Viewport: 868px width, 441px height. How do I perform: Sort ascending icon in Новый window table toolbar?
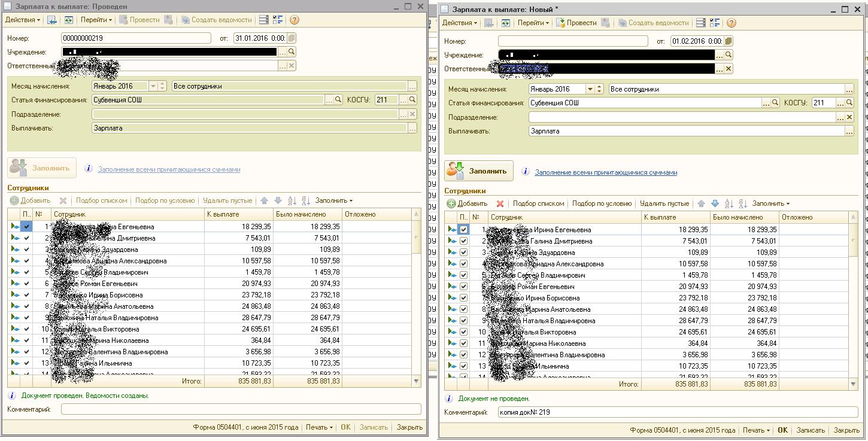(x=729, y=203)
